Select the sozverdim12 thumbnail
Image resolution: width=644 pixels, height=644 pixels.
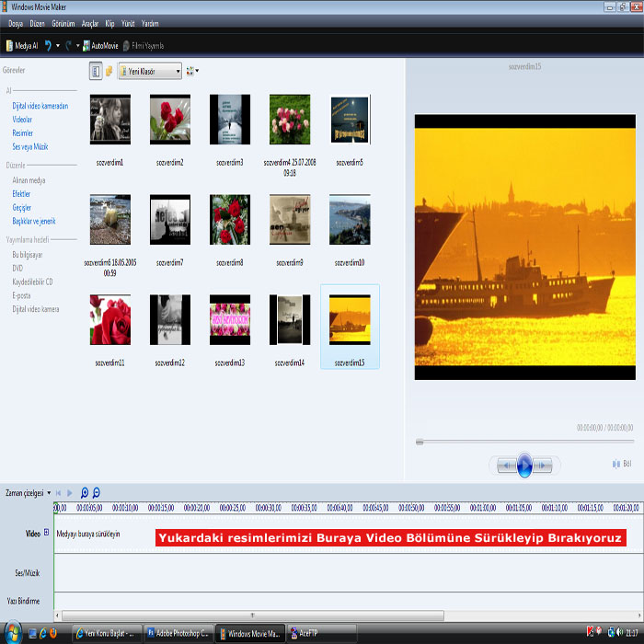[170, 319]
